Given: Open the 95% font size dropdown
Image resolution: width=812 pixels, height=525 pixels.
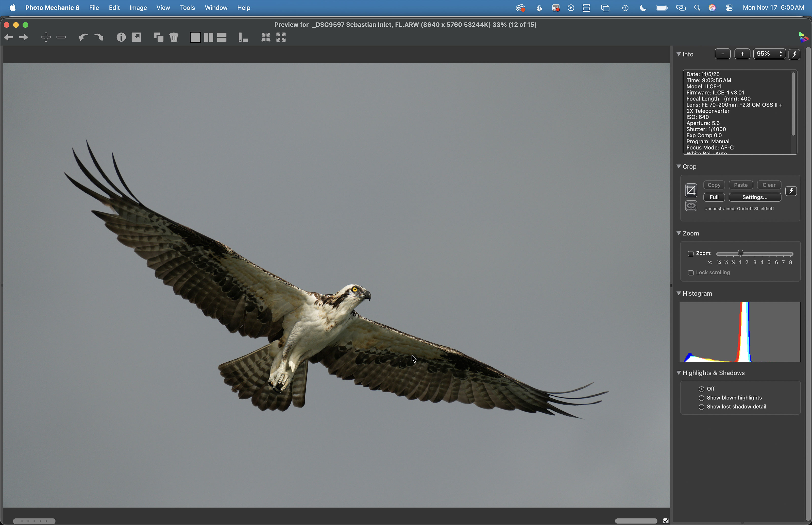Looking at the screenshot, I should tap(769, 54).
